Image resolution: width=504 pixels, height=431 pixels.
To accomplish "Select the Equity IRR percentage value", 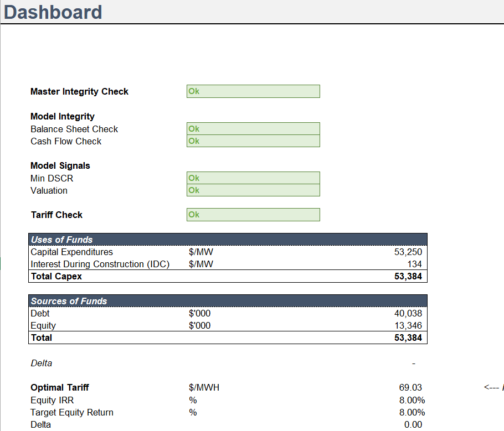I will coord(412,400).
